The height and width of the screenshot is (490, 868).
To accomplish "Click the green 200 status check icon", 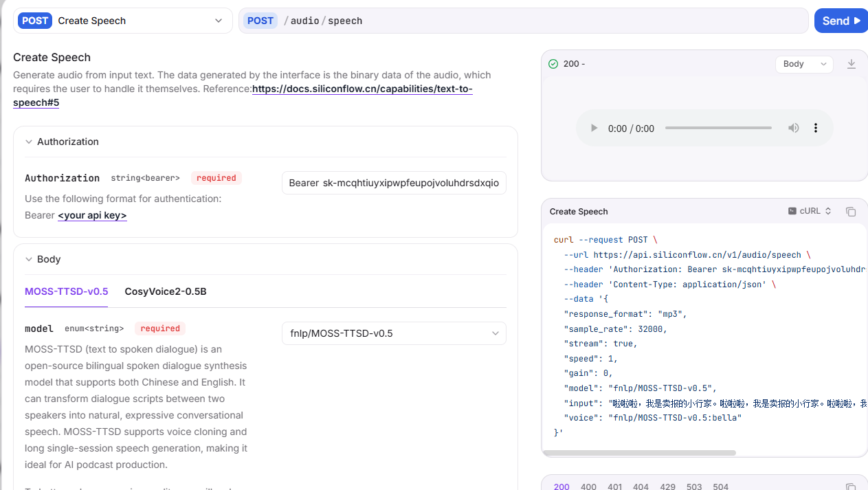I will point(553,64).
